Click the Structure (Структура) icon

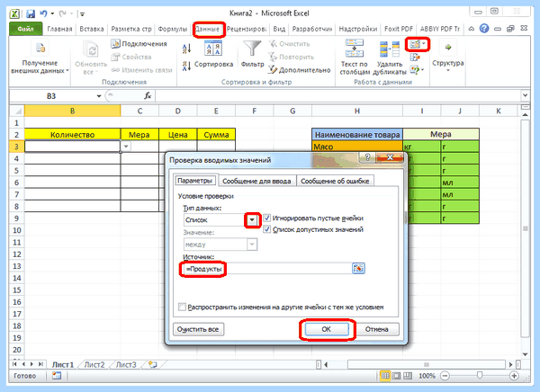pyautogui.click(x=448, y=48)
